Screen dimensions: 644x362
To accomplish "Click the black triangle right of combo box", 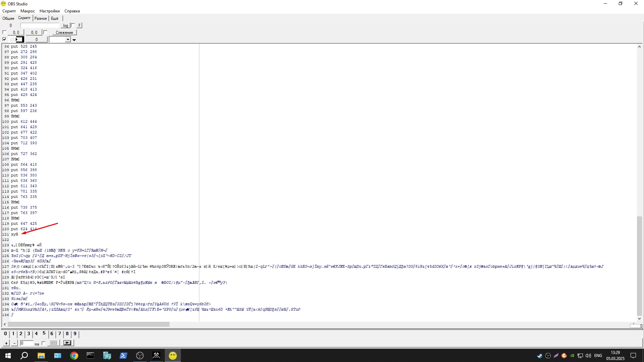I will pyautogui.click(x=74, y=40).
